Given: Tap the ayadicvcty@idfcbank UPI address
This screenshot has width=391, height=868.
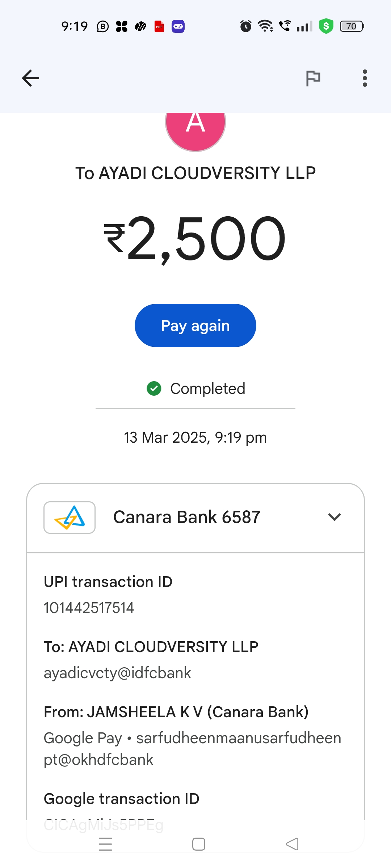Looking at the screenshot, I should (x=117, y=673).
